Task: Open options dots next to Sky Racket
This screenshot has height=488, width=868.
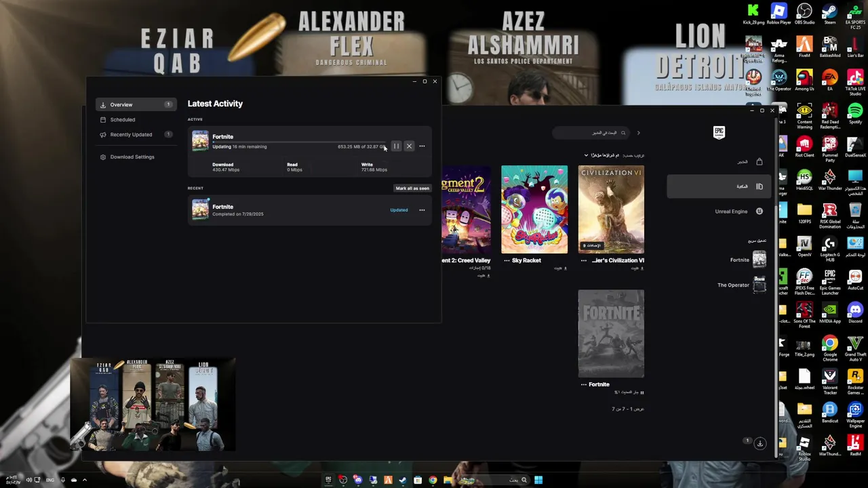Action: pyautogui.click(x=507, y=260)
